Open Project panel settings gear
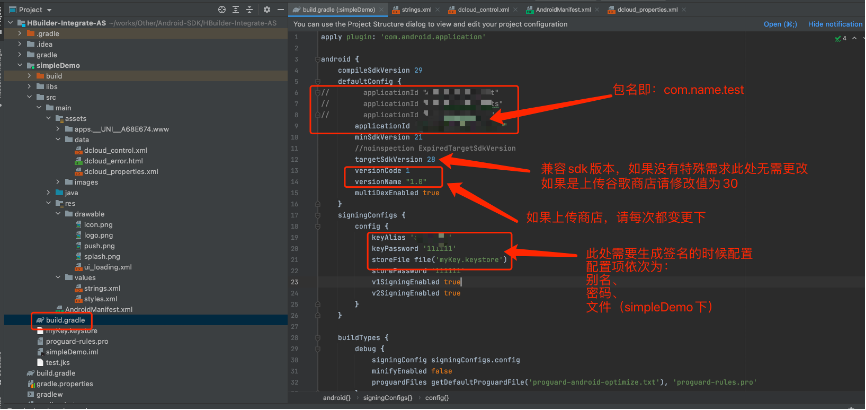 tap(267, 9)
